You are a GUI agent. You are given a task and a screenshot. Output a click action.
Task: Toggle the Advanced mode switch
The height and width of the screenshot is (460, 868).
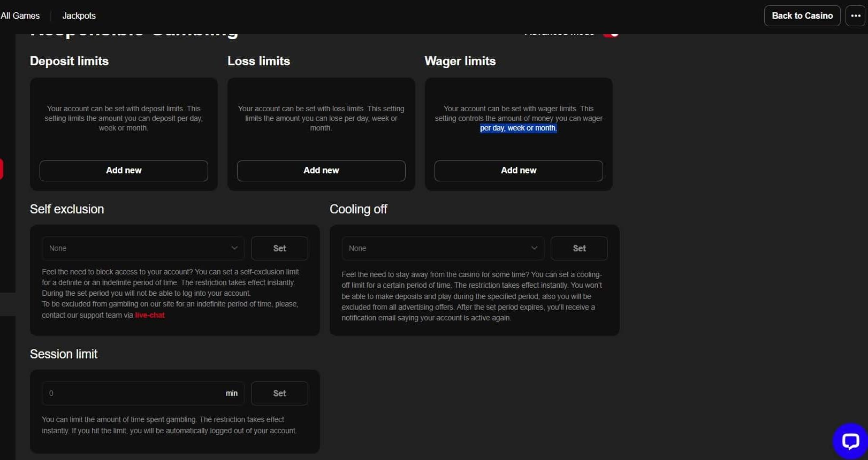(x=611, y=34)
